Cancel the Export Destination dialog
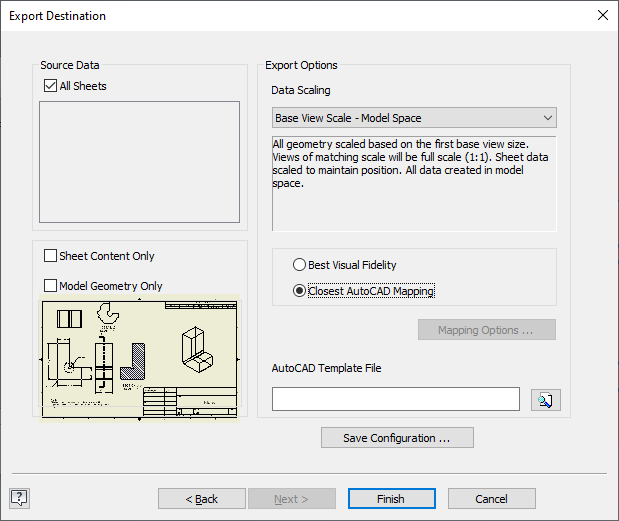This screenshot has width=619, height=521. (491, 499)
